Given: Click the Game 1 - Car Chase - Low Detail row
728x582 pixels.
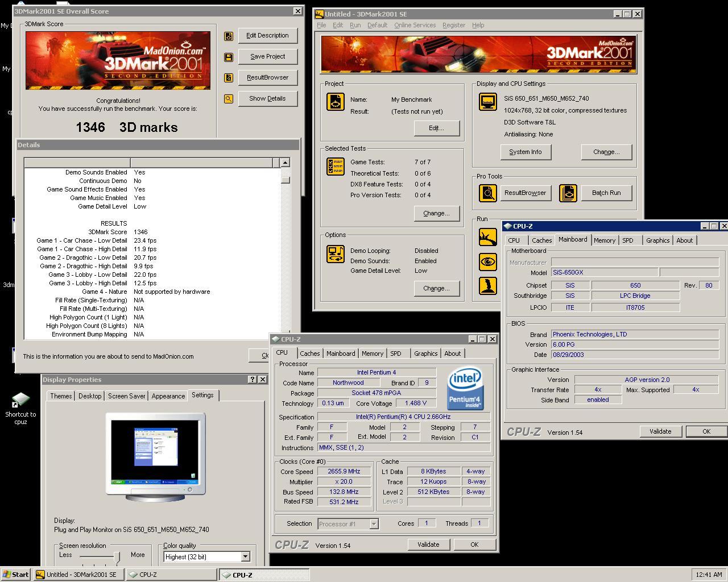Looking at the screenshot, I should click(152, 240).
